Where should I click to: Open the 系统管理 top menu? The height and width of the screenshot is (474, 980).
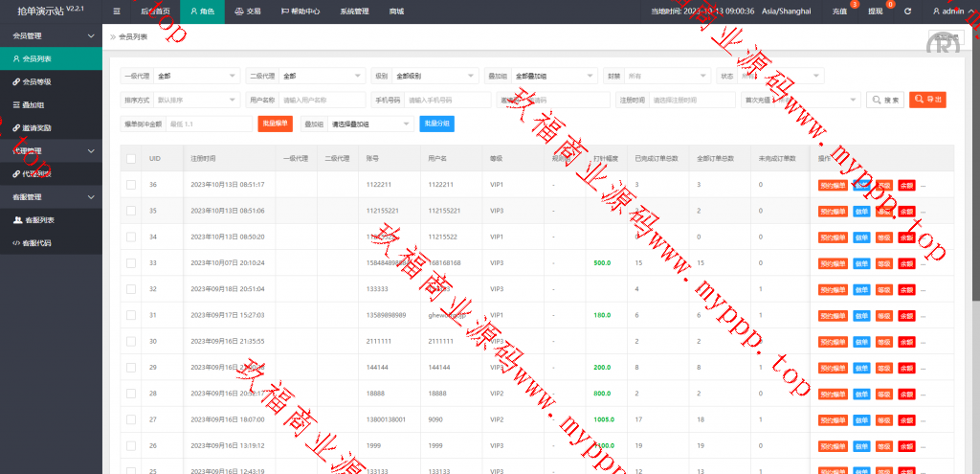click(x=354, y=11)
